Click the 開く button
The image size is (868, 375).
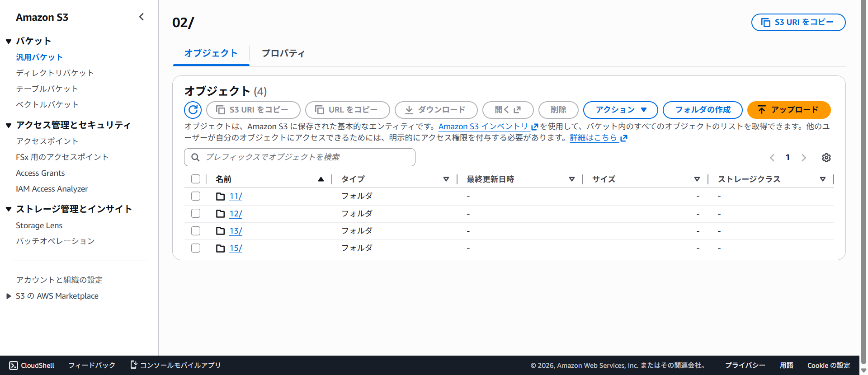pos(508,110)
